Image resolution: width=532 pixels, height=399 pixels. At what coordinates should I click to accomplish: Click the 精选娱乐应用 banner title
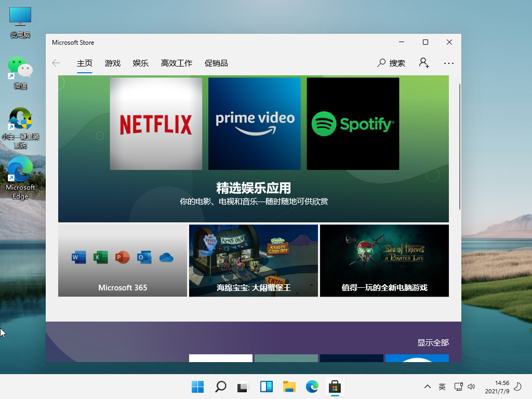254,188
